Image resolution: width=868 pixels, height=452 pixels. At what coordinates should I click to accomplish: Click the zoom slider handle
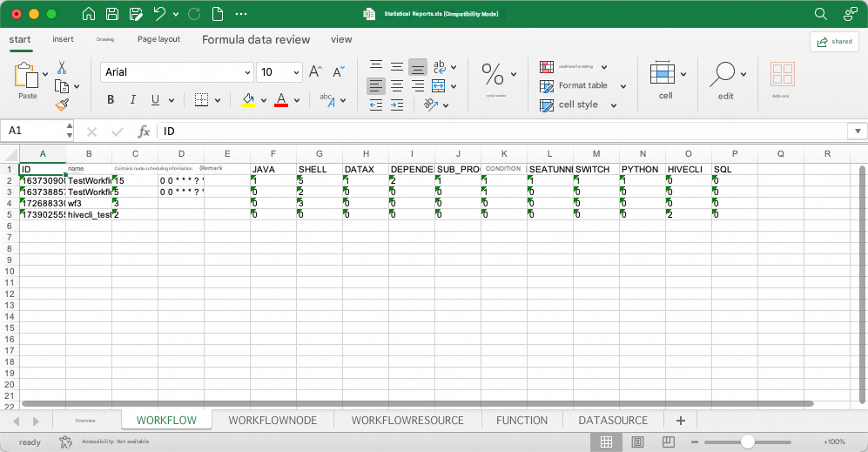(748, 442)
